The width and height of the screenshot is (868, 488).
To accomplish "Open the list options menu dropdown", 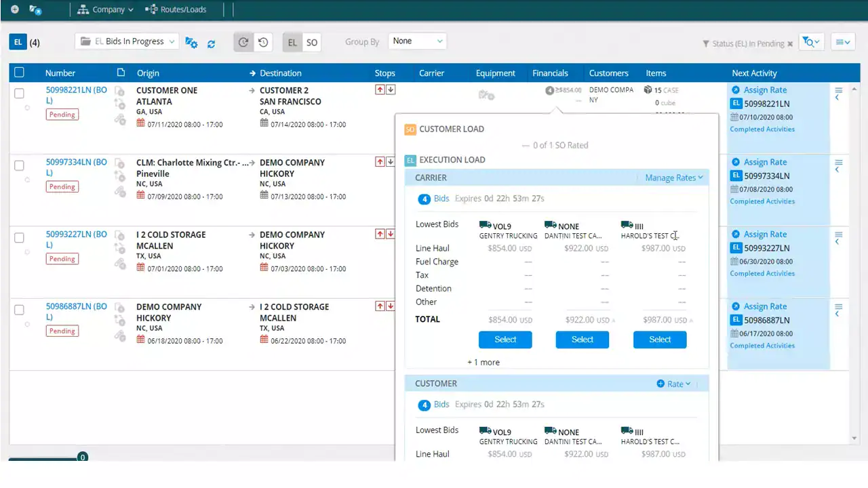I will 843,42.
